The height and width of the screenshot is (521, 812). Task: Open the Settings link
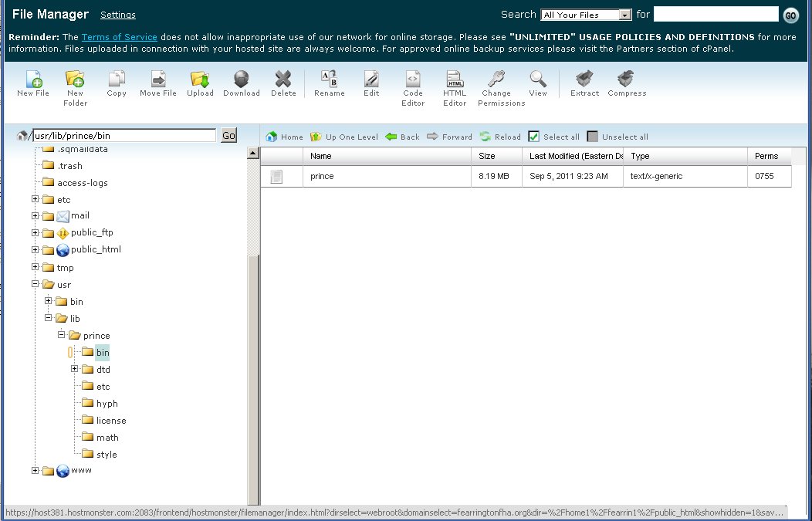click(x=117, y=15)
